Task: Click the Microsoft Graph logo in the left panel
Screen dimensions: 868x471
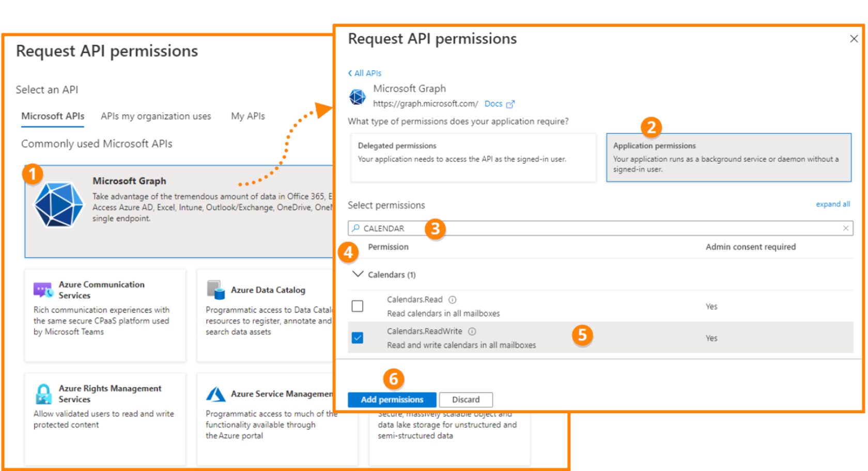Action: coord(58,205)
